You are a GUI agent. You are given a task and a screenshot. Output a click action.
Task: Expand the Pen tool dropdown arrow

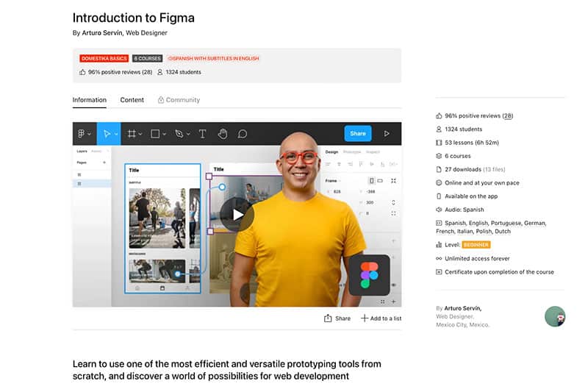click(x=188, y=134)
